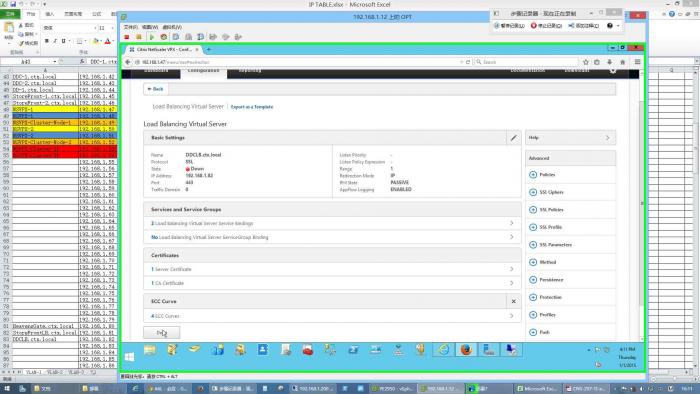Click the Done button
Screen dimensions: 700x394
(x=162, y=332)
